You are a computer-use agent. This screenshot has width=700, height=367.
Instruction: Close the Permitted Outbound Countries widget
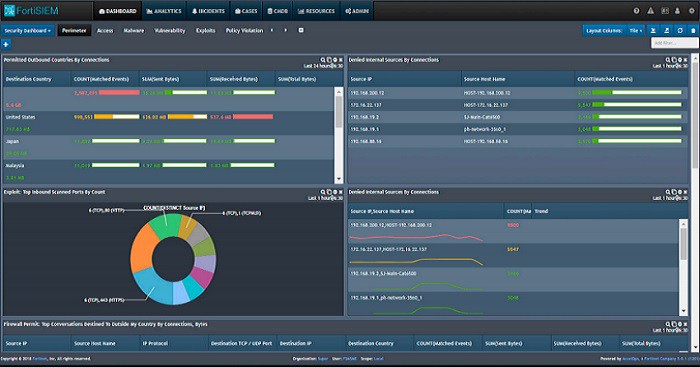coord(341,59)
